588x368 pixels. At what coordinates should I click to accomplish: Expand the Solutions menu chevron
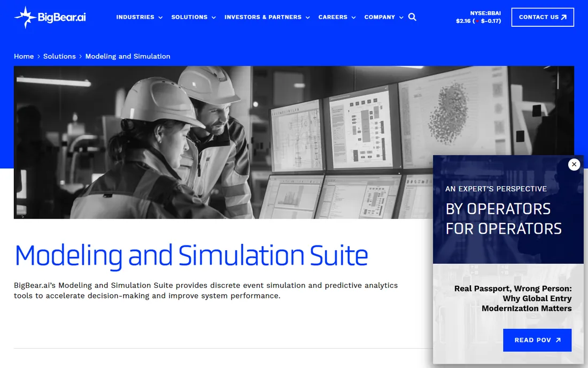pos(214,17)
